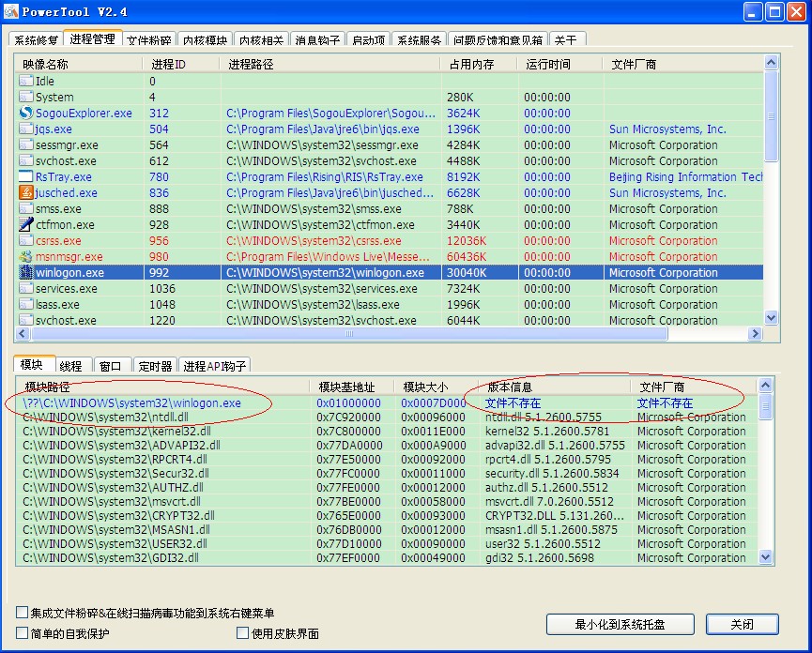Click 最小化到系统托盘 button
The image size is (812, 653).
(620, 624)
